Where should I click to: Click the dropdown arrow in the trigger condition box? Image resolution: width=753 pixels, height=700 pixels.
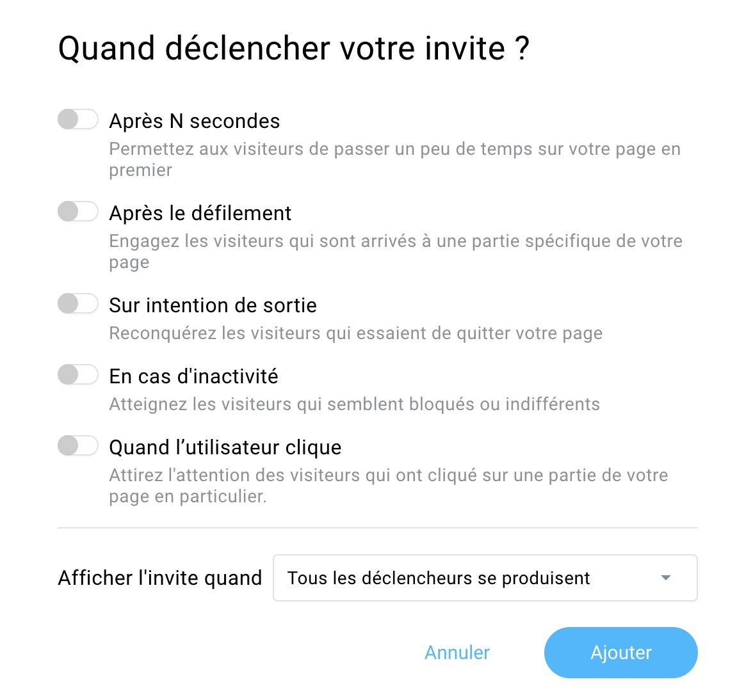pos(666,578)
